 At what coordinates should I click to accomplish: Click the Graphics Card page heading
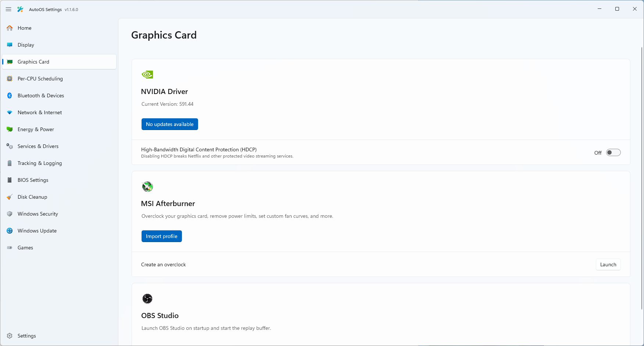(164, 35)
